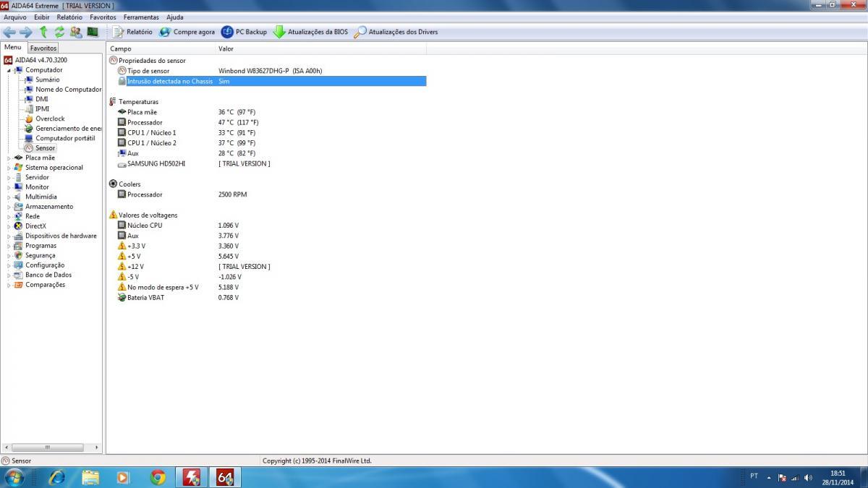The height and width of the screenshot is (488, 868).
Task: Select the SAMSUNG HD502HI row
Action: point(267,164)
